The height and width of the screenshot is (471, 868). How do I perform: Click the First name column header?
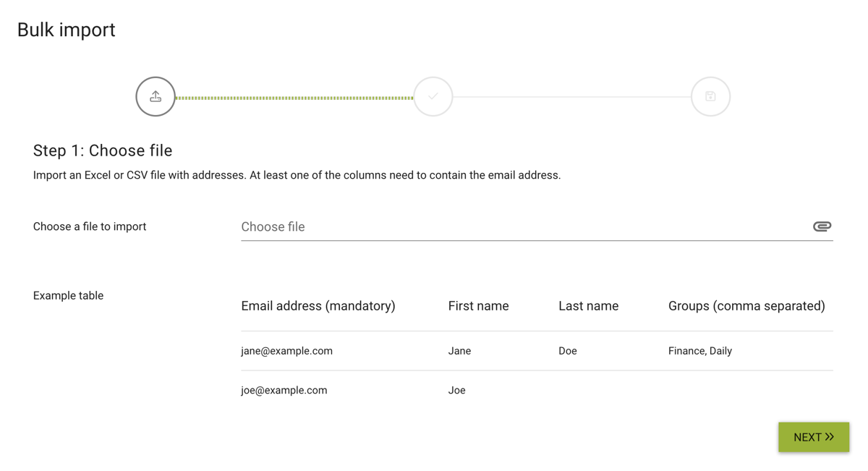[478, 306]
